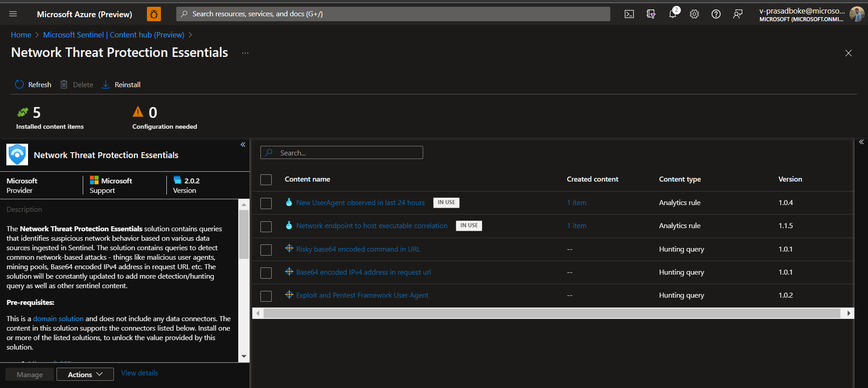Click the hunting icon for Base64 encoded IPv4
868x388 pixels.
[289, 271]
